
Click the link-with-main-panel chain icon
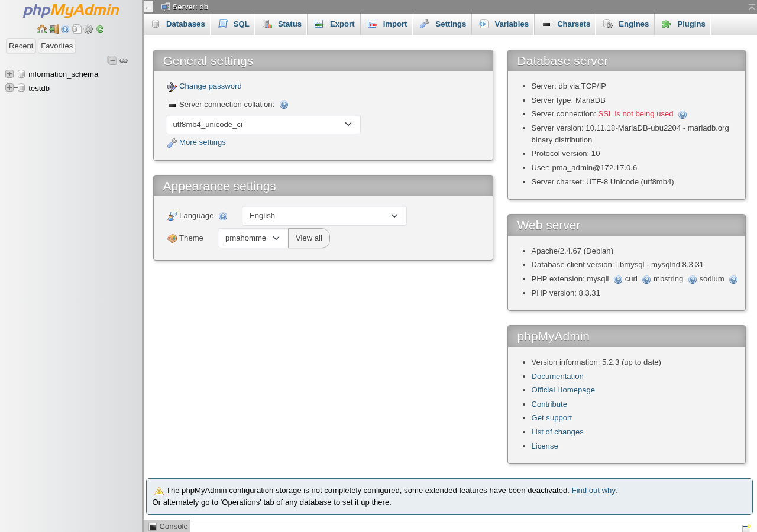tap(124, 60)
